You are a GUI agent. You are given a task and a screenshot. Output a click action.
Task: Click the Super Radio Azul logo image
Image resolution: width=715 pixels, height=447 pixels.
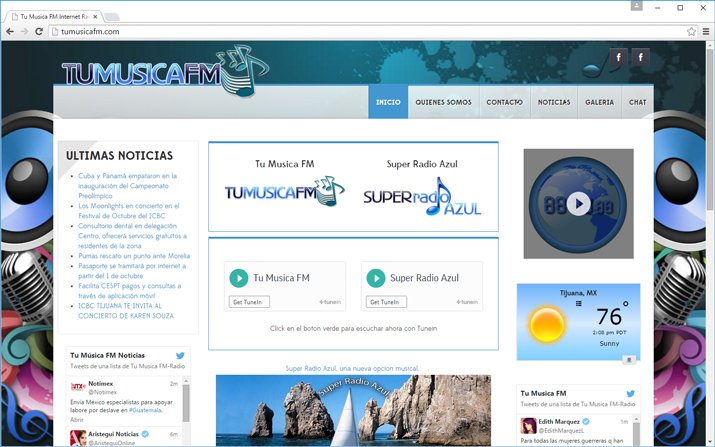pos(422,194)
